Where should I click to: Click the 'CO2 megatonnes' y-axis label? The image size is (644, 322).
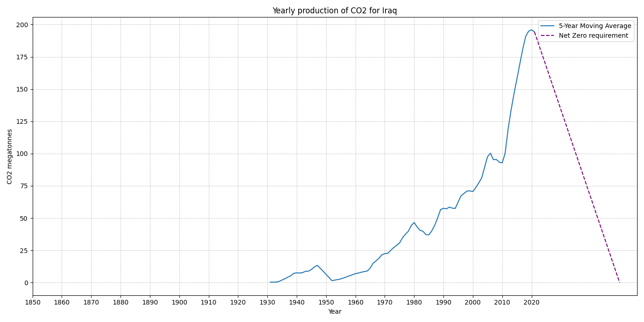[10, 156]
